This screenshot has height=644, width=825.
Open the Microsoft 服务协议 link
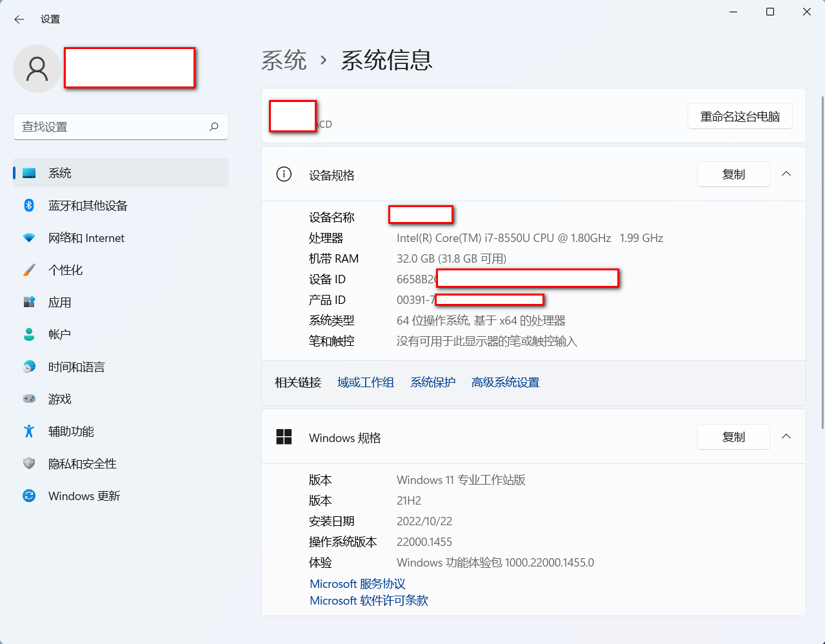coord(357,583)
